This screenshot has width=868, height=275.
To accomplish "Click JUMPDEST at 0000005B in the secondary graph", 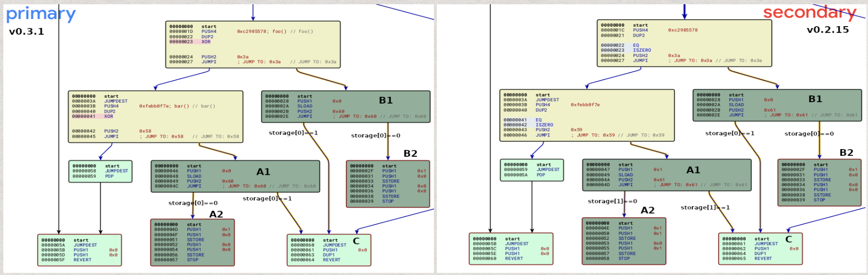I will click(500, 244).
